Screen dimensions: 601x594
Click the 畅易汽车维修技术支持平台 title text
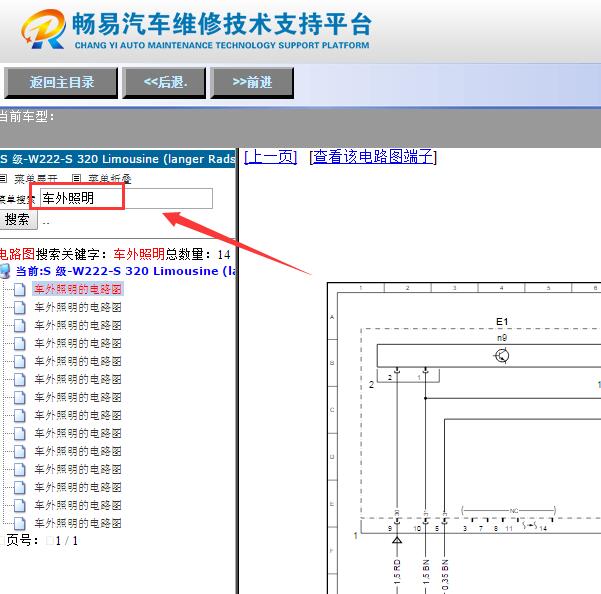(222, 24)
